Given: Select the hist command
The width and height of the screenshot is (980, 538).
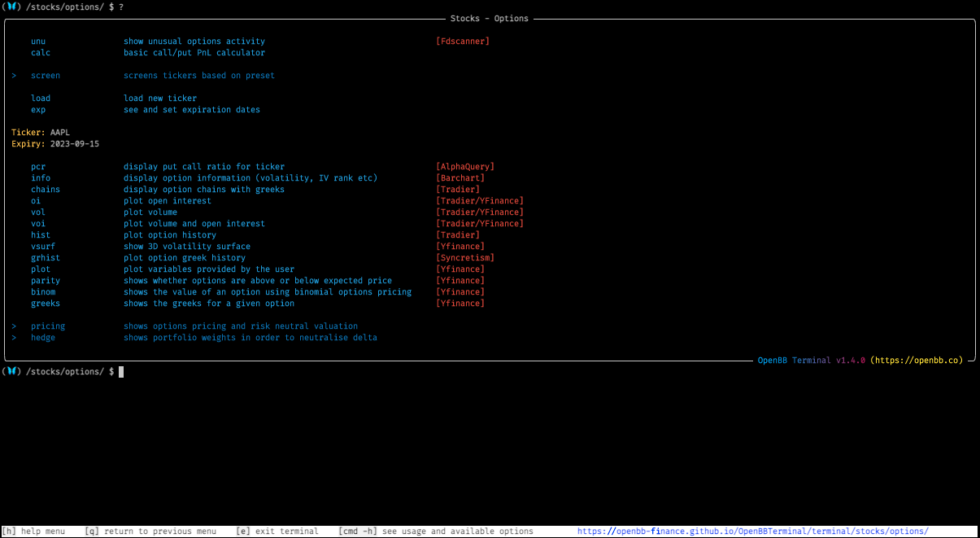Looking at the screenshot, I should click(x=41, y=235).
